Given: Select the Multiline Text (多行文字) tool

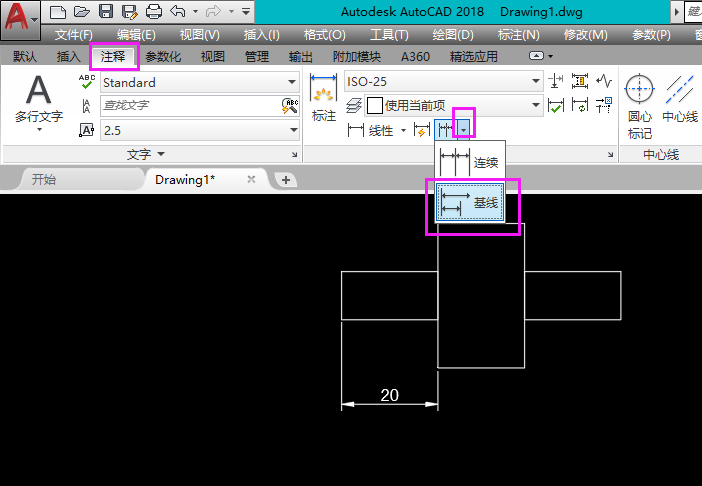Looking at the screenshot, I should point(39,103).
